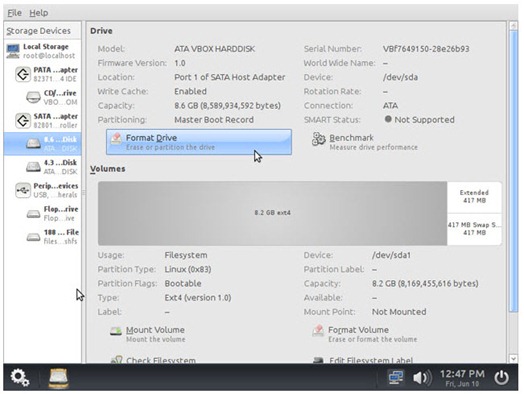Select the 4.3 GB Hard Disk icon
The width and height of the screenshot is (524, 394).
pyautogui.click(x=33, y=167)
